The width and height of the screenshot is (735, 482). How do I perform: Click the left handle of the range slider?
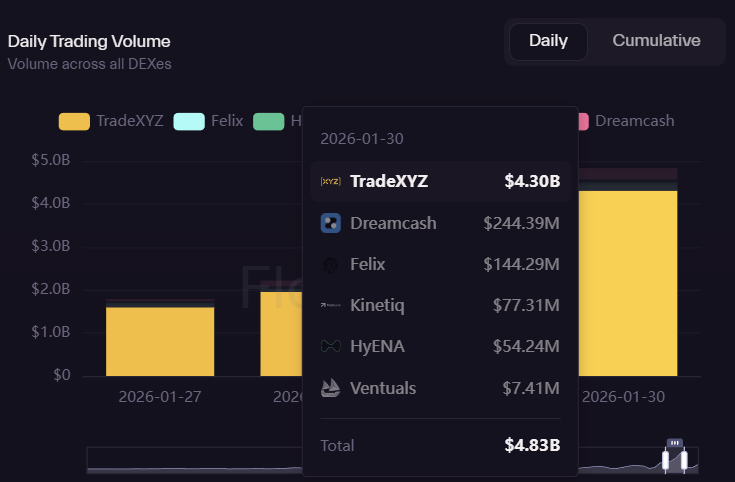666,460
